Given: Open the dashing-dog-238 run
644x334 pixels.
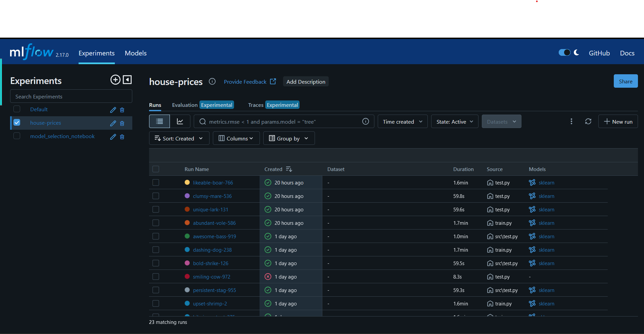Looking at the screenshot, I should click(x=212, y=250).
